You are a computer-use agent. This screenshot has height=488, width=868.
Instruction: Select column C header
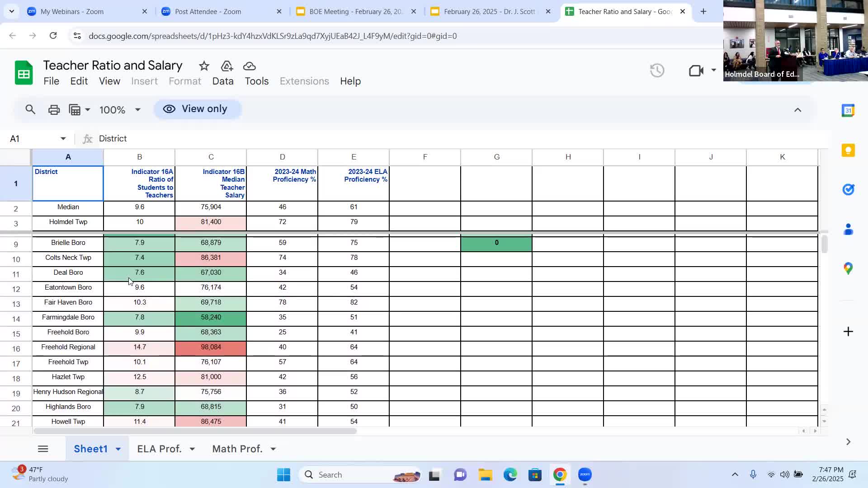point(211,157)
